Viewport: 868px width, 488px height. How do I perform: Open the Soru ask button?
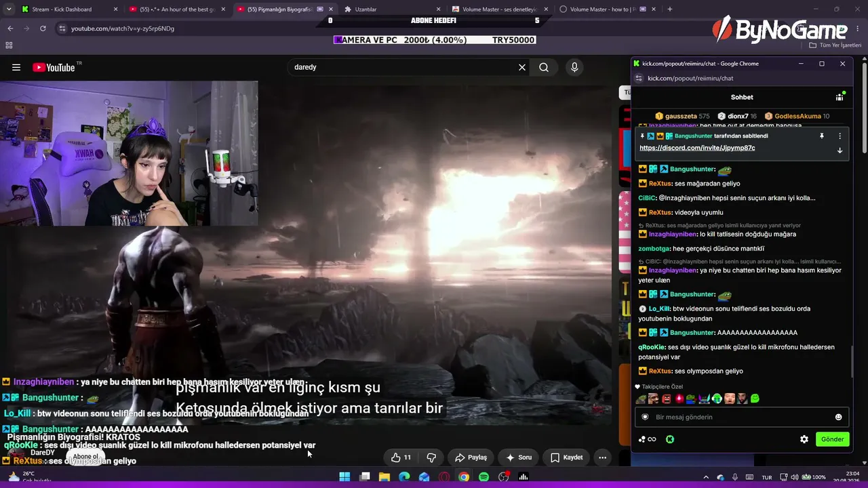click(x=519, y=457)
